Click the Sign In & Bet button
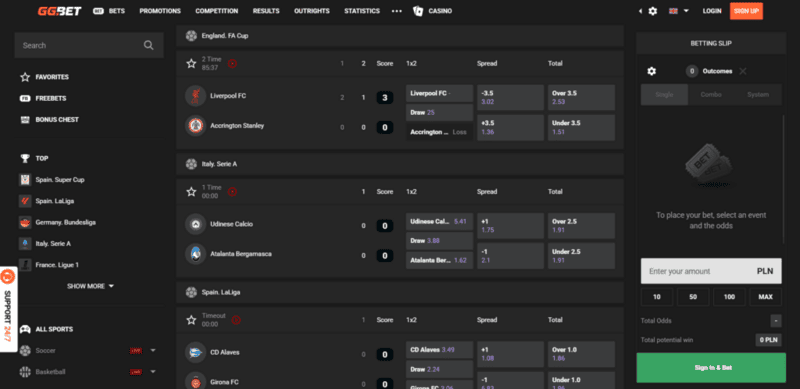Viewport: 800px width, 389px height. pyautogui.click(x=711, y=368)
